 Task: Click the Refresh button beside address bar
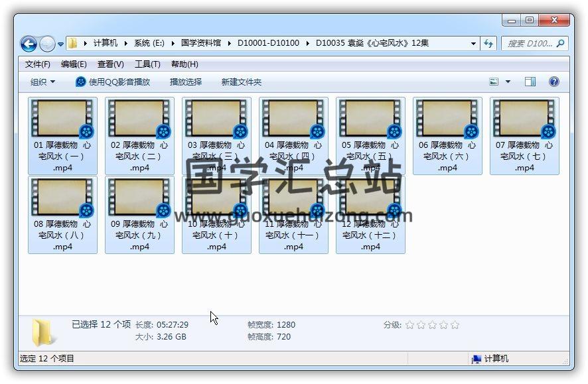click(x=488, y=44)
